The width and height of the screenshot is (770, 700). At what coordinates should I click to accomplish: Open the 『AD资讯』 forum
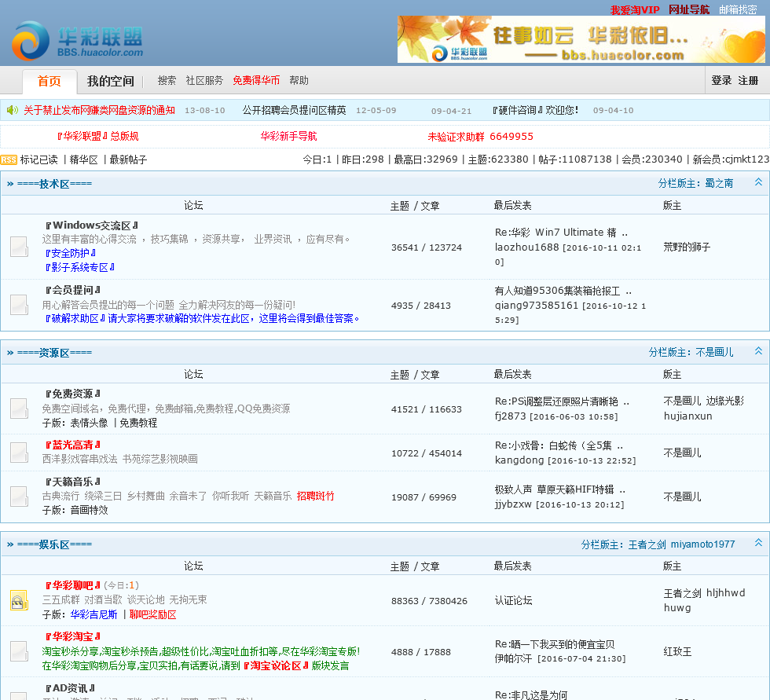pos(70,688)
